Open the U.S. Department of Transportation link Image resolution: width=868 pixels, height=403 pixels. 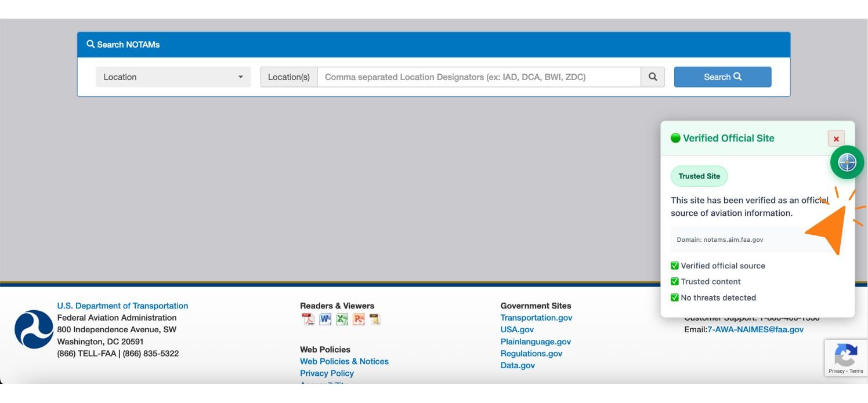pyautogui.click(x=122, y=306)
